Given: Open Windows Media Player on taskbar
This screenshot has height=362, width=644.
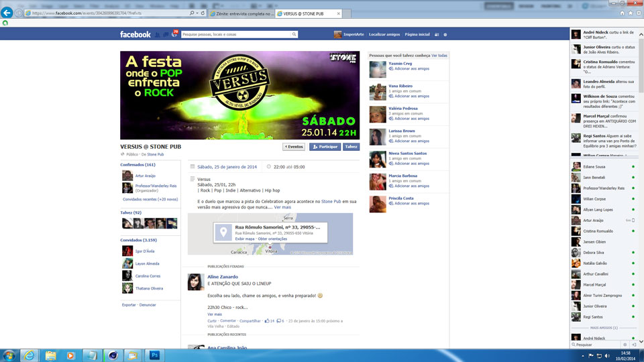Looking at the screenshot, I should 70,355.
